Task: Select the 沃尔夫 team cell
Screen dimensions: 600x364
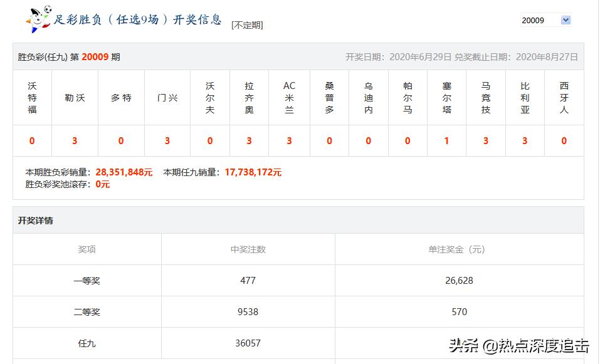Action: coord(209,98)
